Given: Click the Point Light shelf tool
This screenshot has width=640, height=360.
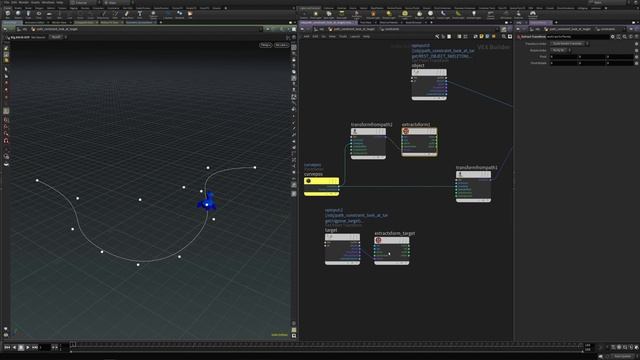Looking at the screenshot, I should point(316,15).
